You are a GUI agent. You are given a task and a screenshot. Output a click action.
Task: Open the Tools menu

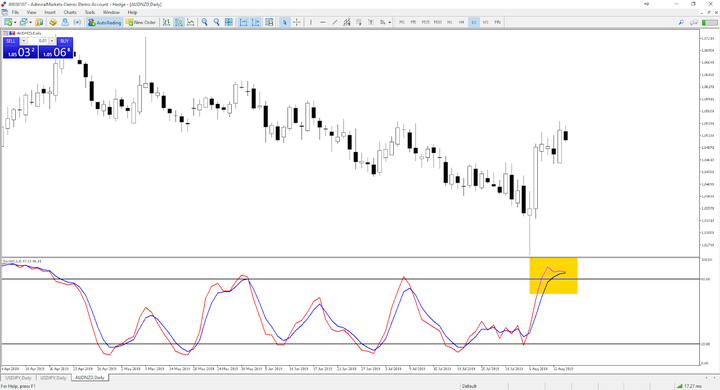(x=90, y=12)
